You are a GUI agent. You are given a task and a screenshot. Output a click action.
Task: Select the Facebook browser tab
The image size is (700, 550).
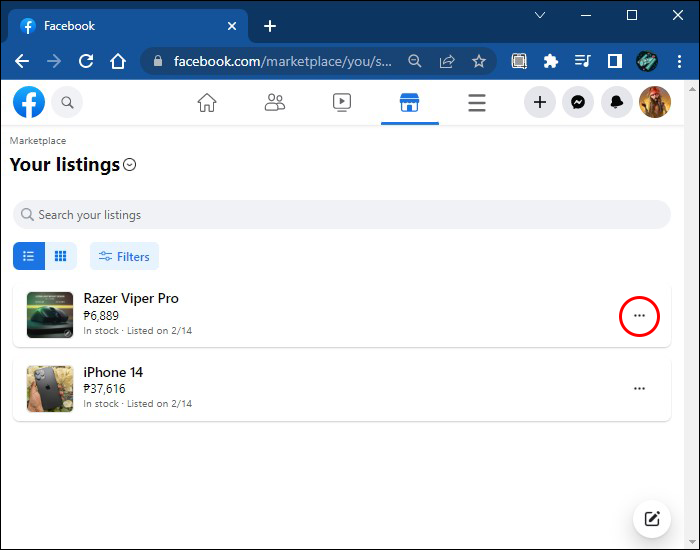[127, 26]
